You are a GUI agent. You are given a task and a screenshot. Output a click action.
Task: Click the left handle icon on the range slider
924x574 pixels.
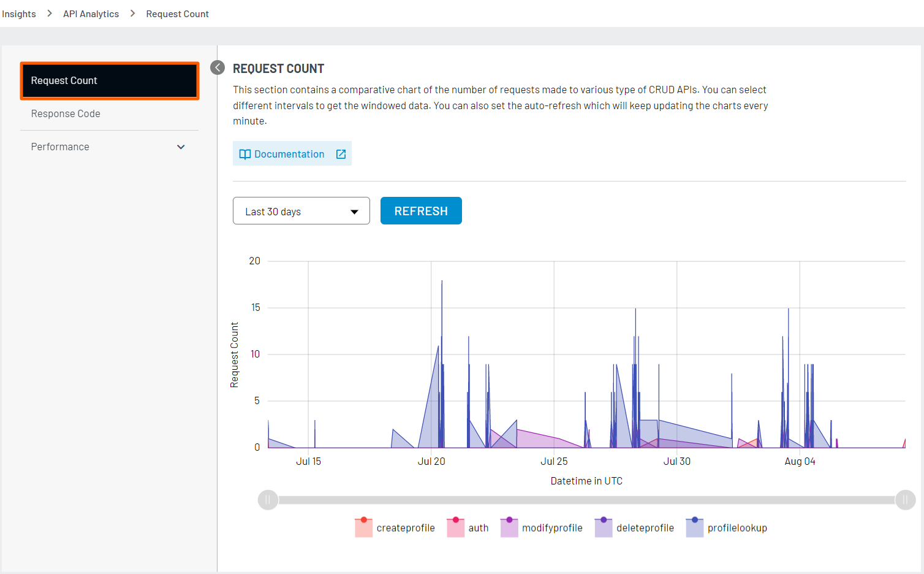pos(268,500)
